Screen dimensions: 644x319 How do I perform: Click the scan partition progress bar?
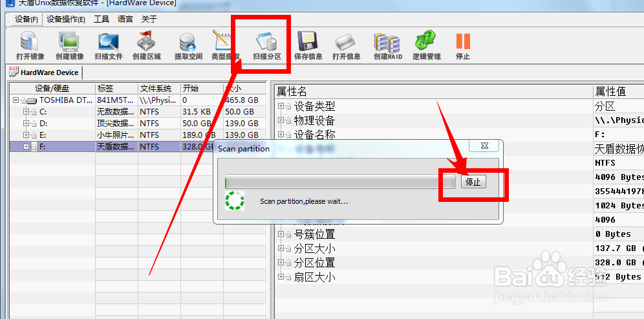tap(340, 182)
